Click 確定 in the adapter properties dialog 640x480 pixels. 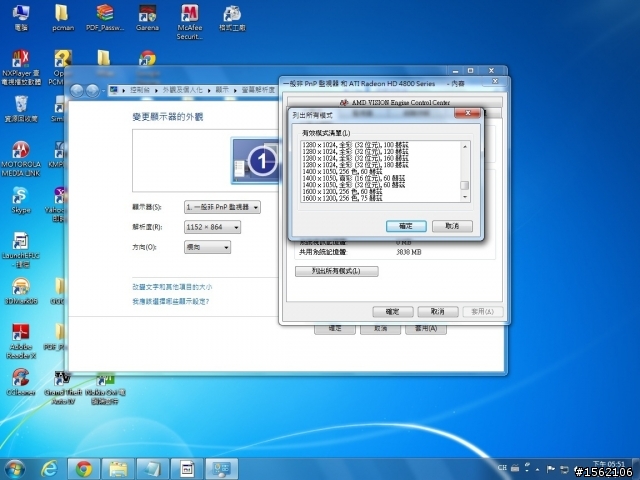pos(393,312)
